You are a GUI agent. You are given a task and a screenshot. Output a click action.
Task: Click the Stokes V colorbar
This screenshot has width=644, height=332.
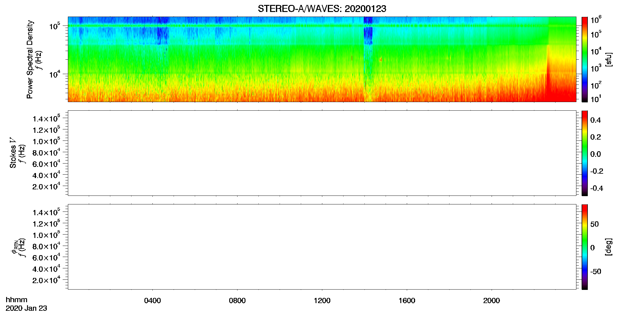point(584,153)
